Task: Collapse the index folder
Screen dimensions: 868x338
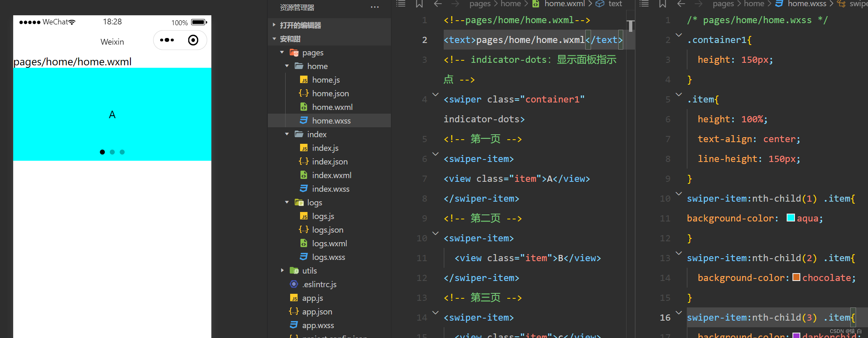Action: (x=287, y=134)
